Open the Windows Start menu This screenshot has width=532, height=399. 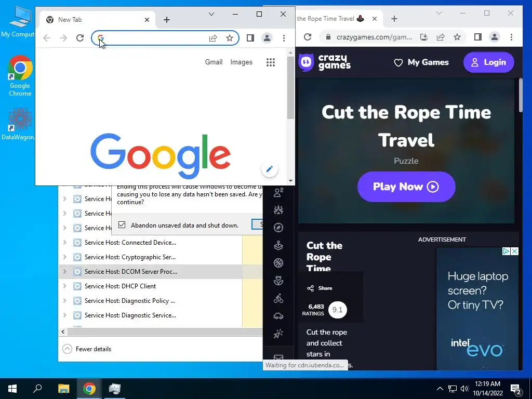click(12, 389)
